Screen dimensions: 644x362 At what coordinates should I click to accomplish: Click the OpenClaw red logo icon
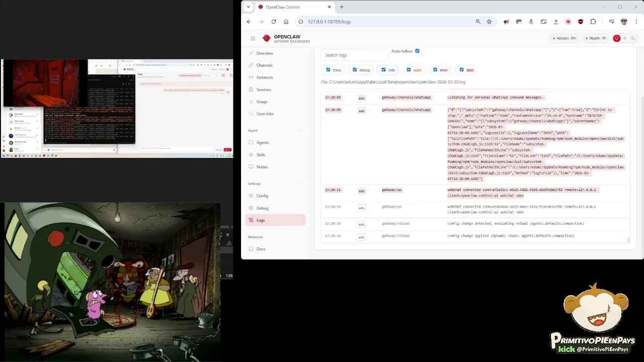tap(267, 38)
